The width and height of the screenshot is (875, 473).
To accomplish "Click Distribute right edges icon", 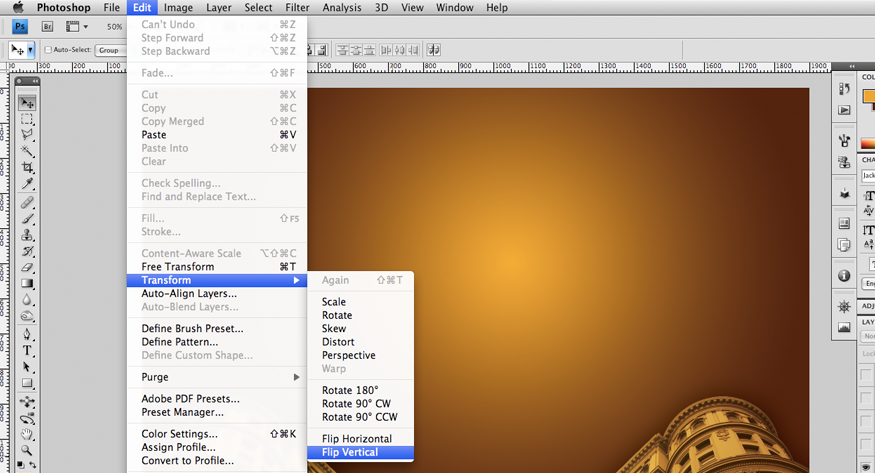I will (413, 50).
